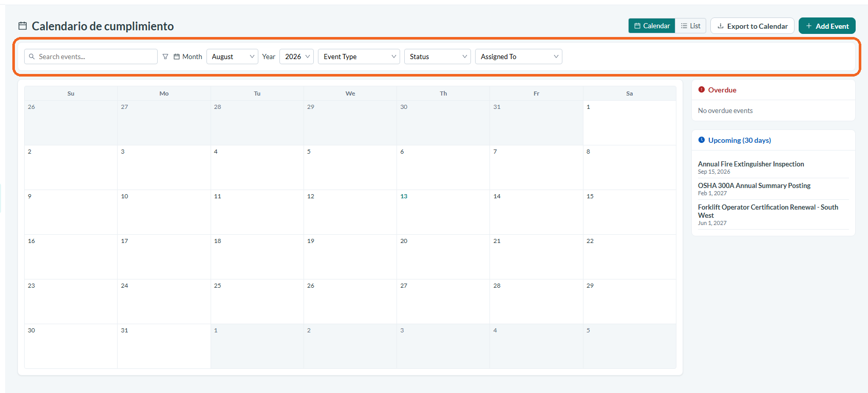Open the Assigned To filter

(519, 57)
